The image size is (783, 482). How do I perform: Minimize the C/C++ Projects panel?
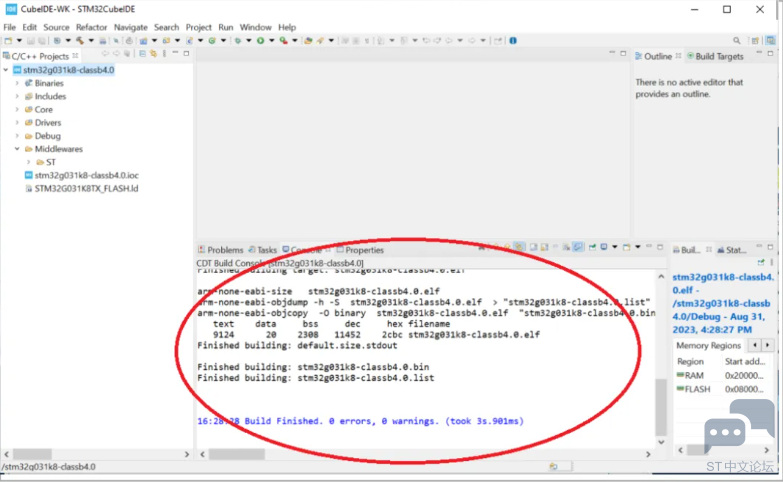pos(175,53)
